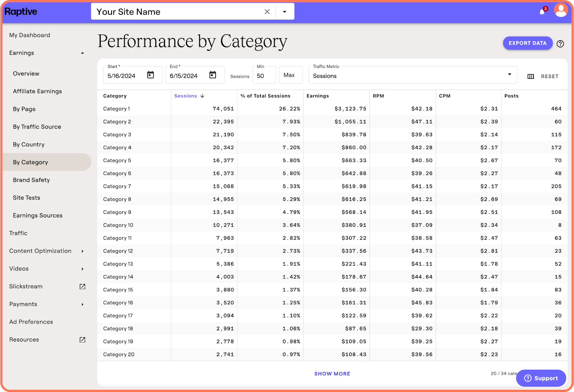Click the Resources external link icon
The image size is (574, 392).
pyautogui.click(x=83, y=340)
